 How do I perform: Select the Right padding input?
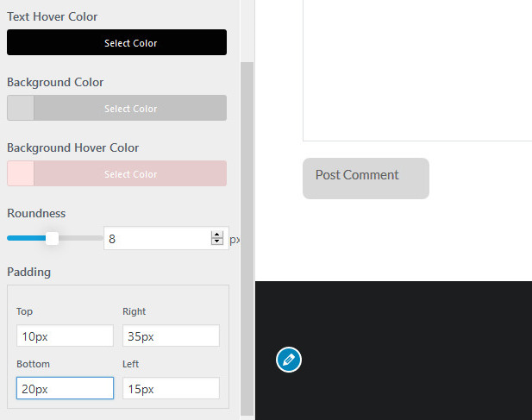point(171,336)
